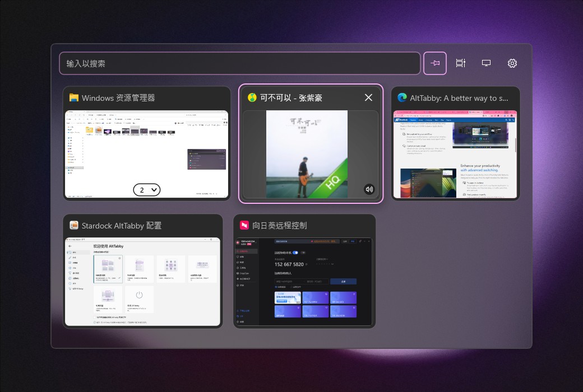583x392 pixels.
Task: Toggle the pin switcher button
Action: 435,63
